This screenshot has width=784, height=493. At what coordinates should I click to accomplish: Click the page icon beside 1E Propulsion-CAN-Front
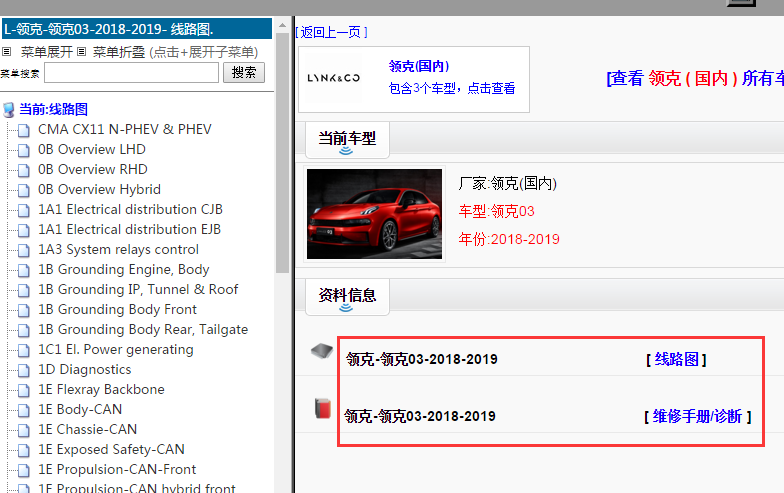click(x=24, y=470)
